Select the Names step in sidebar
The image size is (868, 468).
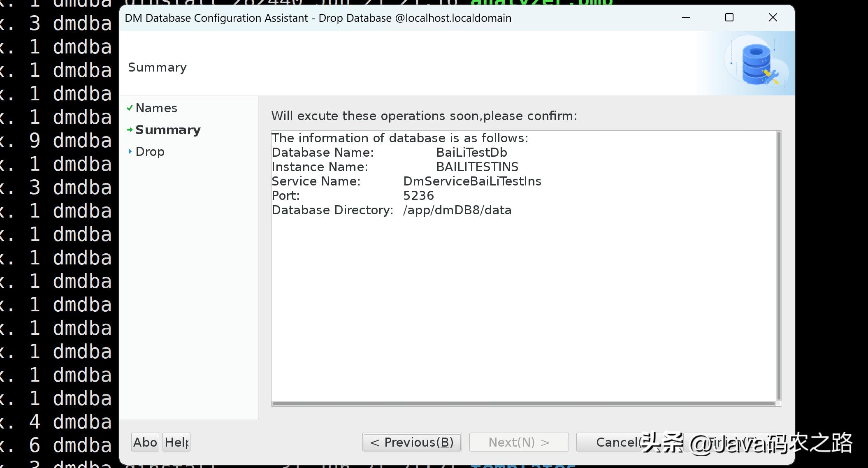click(156, 108)
